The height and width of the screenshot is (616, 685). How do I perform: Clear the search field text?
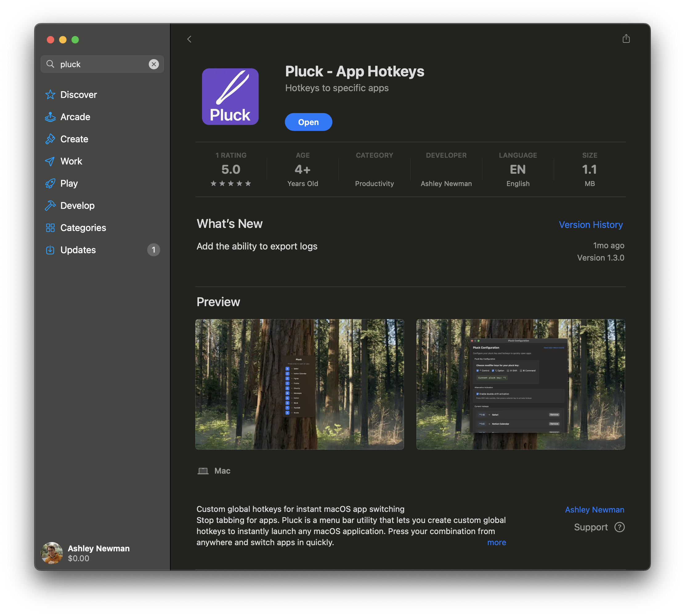154,64
